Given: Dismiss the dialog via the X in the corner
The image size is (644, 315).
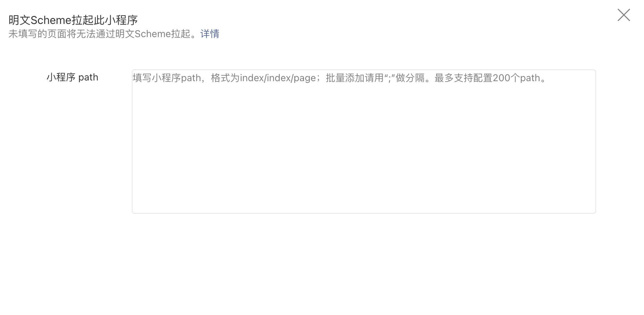Looking at the screenshot, I should 624,15.
